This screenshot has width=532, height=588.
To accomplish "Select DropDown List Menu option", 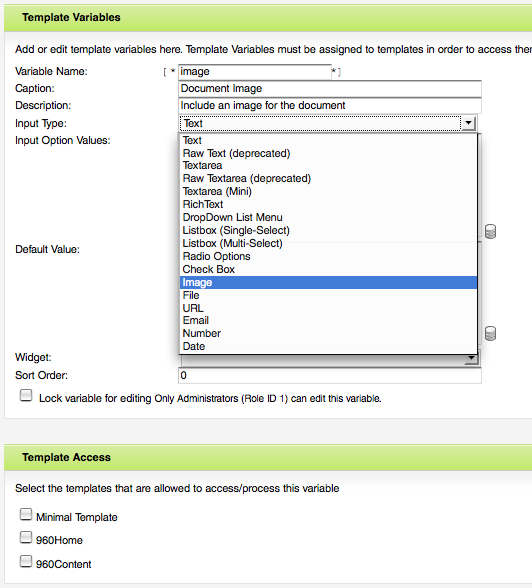I will 328,217.
